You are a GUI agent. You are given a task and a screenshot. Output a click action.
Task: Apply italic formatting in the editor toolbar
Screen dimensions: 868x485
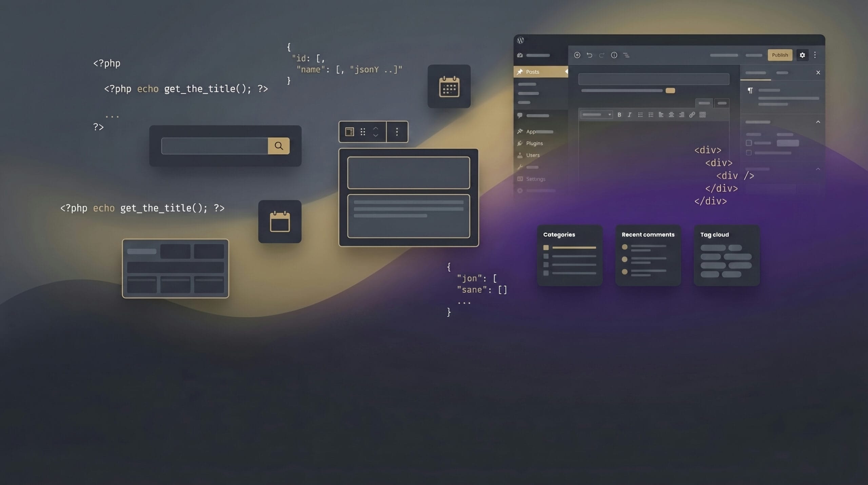pyautogui.click(x=629, y=115)
